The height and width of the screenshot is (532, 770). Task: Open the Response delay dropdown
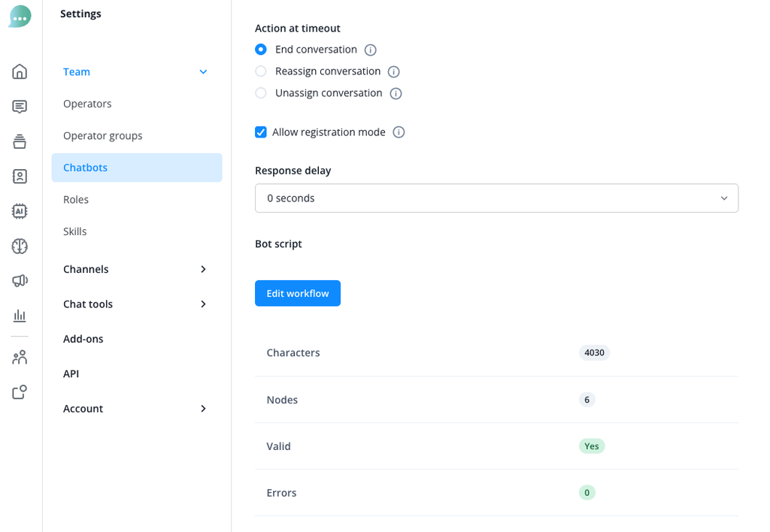[x=496, y=198]
